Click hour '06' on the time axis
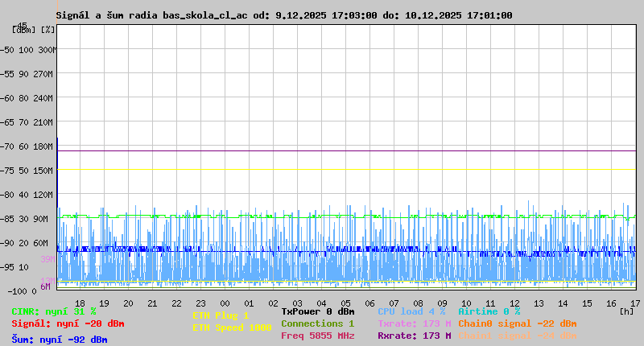The width and height of the screenshot is (644, 346). click(x=369, y=303)
